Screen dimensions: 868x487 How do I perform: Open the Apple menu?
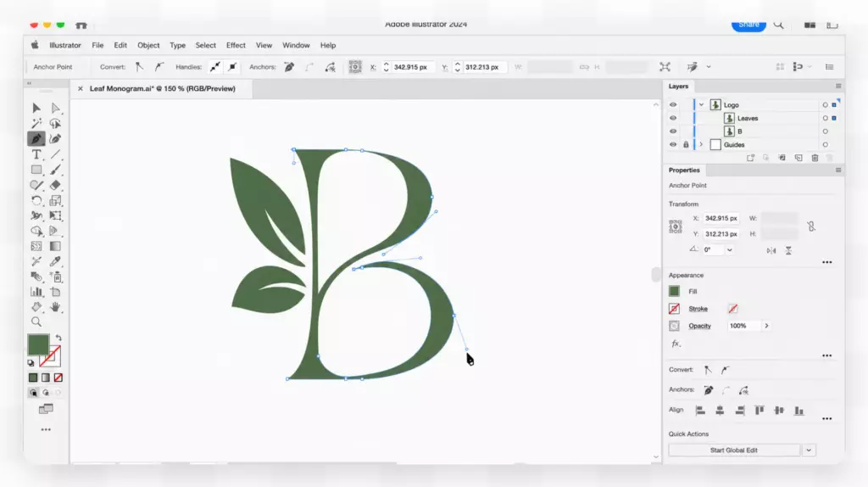(35, 45)
